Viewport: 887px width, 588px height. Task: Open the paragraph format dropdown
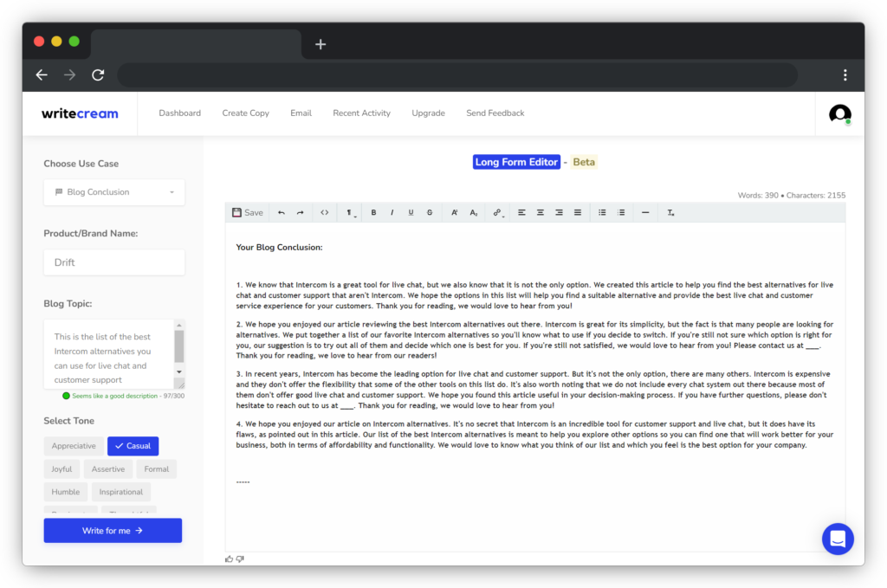(350, 212)
